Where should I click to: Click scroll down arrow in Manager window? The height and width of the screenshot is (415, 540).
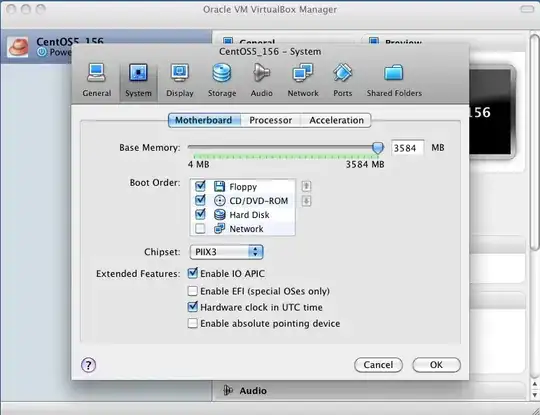pyautogui.click(x=534, y=394)
